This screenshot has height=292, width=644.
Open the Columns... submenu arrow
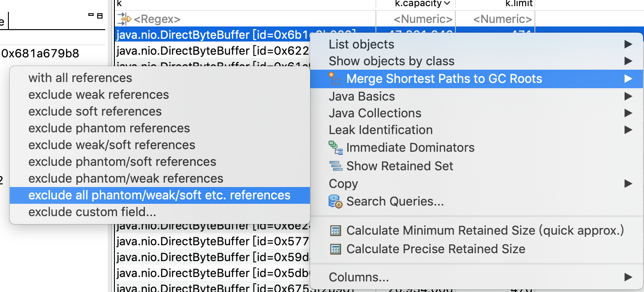(x=628, y=277)
